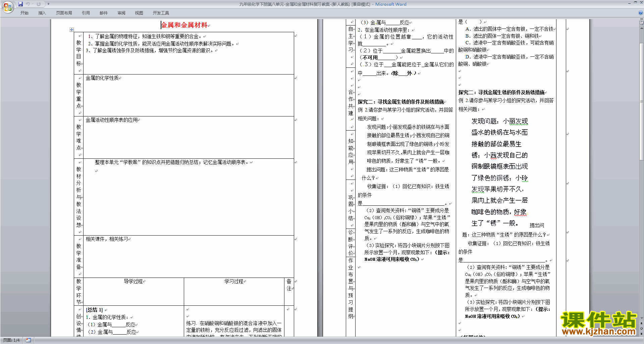Viewport: 644px width, 344px height.
Task: Go to previous page button
Action: [x=642, y=324]
